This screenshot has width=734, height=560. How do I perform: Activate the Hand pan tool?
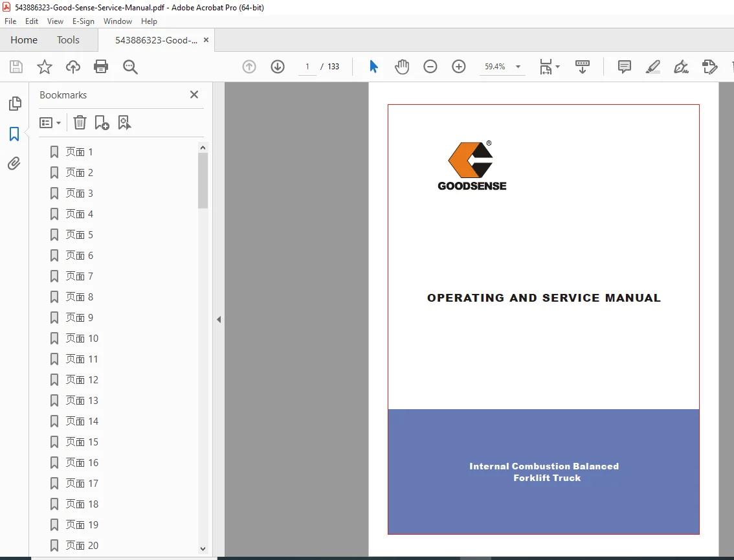402,67
